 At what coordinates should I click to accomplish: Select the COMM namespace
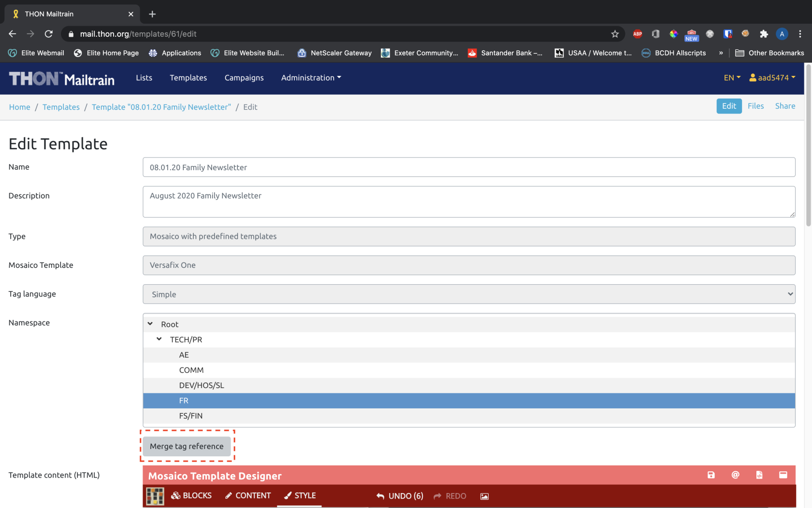click(469, 370)
